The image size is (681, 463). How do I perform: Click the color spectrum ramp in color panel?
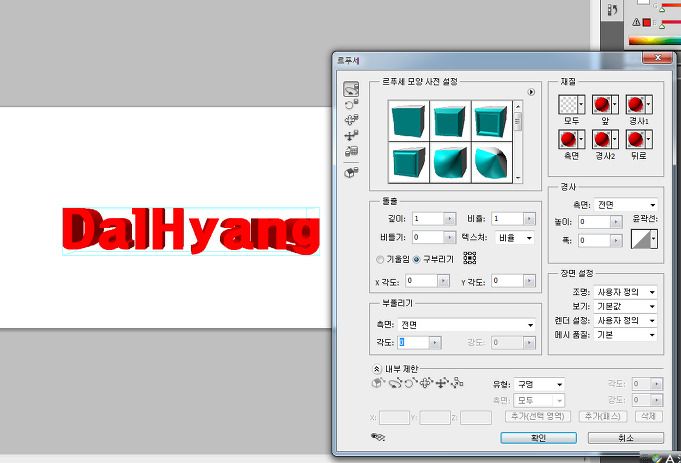tap(655, 41)
